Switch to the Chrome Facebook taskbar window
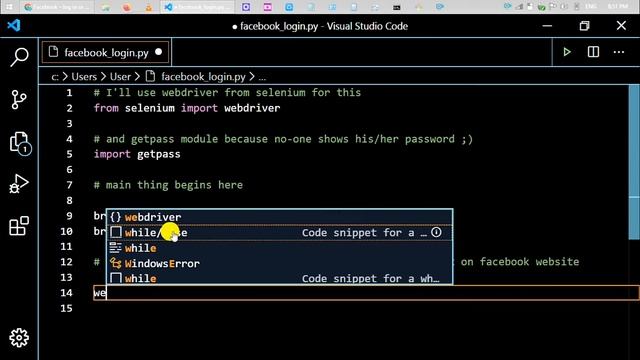This screenshot has height=360, width=640. [57, 7]
